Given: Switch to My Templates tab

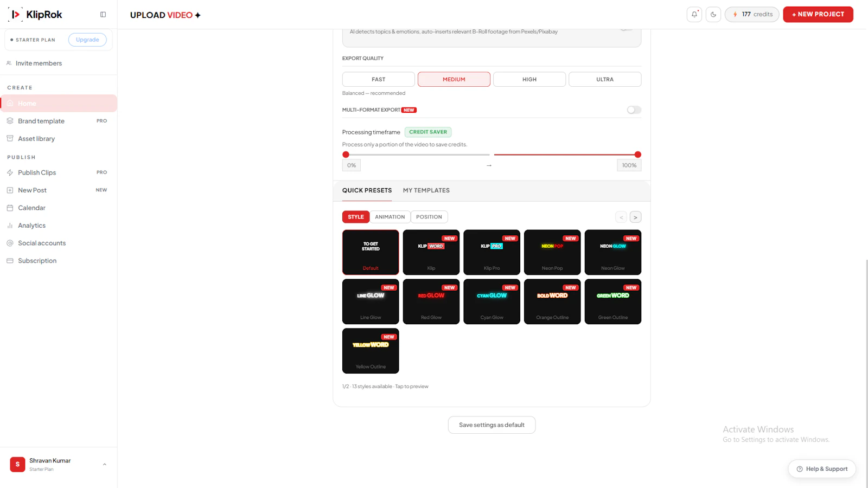Looking at the screenshot, I should [x=426, y=190].
